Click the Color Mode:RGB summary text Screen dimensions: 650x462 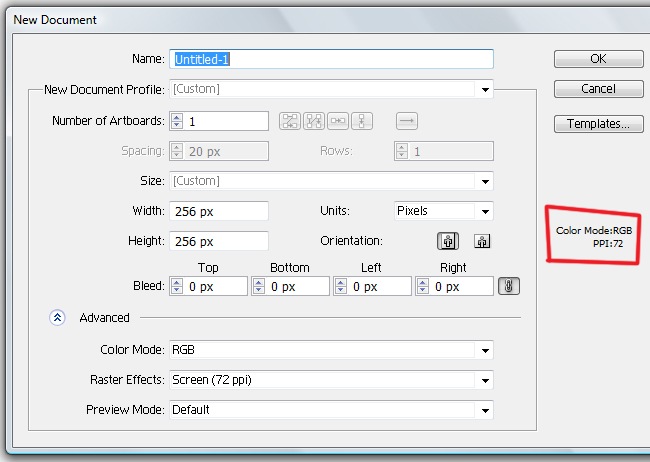594,231
